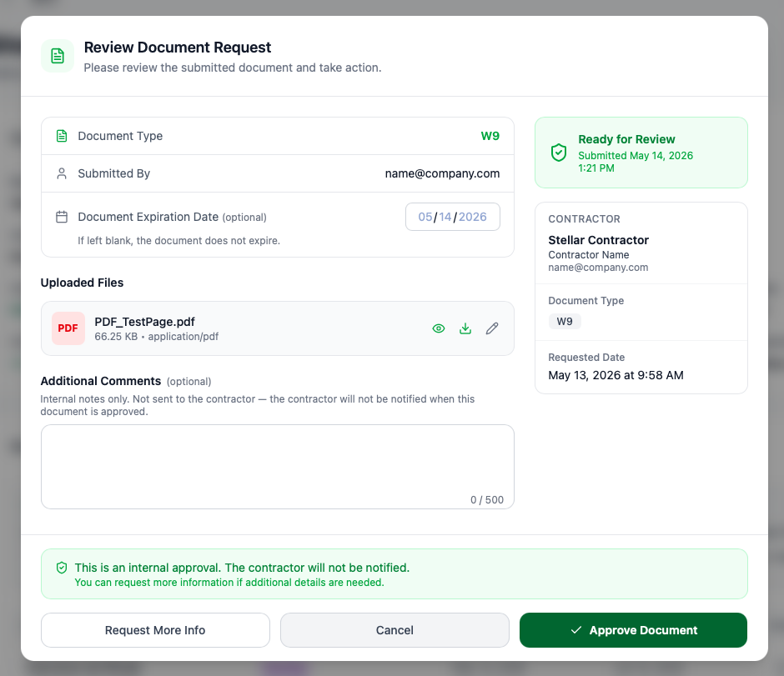Viewport: 784px width, 676px height.
Task: Click the 'Internal notes only' helper text
Action: click(x=257, y=405)
